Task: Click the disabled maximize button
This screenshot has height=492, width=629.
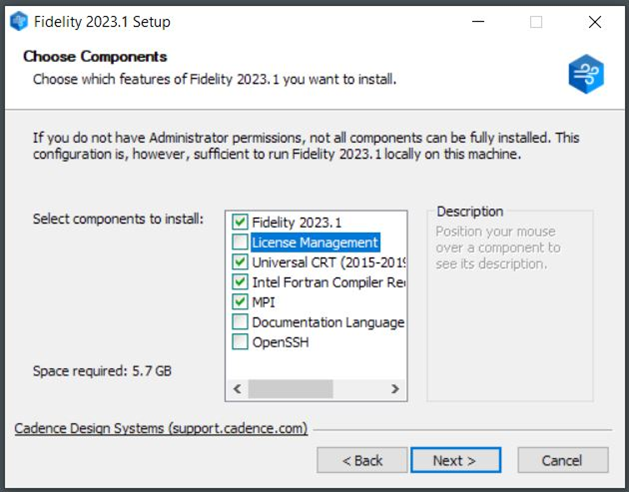Action: point(536,22)
